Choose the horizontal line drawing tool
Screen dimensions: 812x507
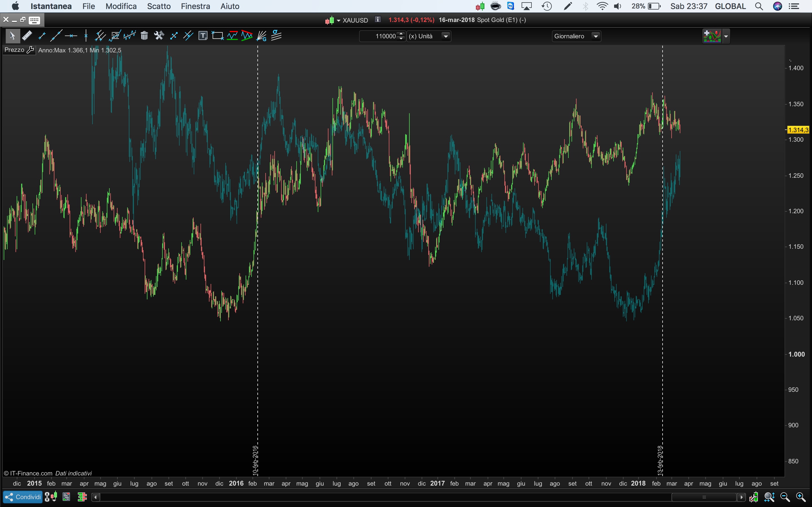pyautogui.click(x=71, y=35)
